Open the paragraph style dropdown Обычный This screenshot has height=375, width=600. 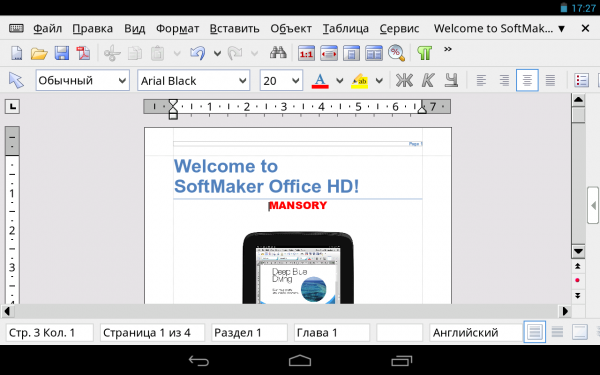[x=83, y=80]
